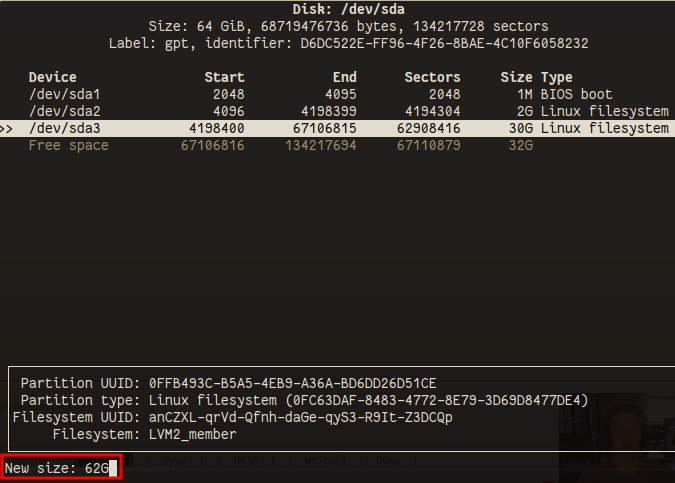675x483 pixels.
Task: Click the Start column header
Action: [x=224, y=77]
